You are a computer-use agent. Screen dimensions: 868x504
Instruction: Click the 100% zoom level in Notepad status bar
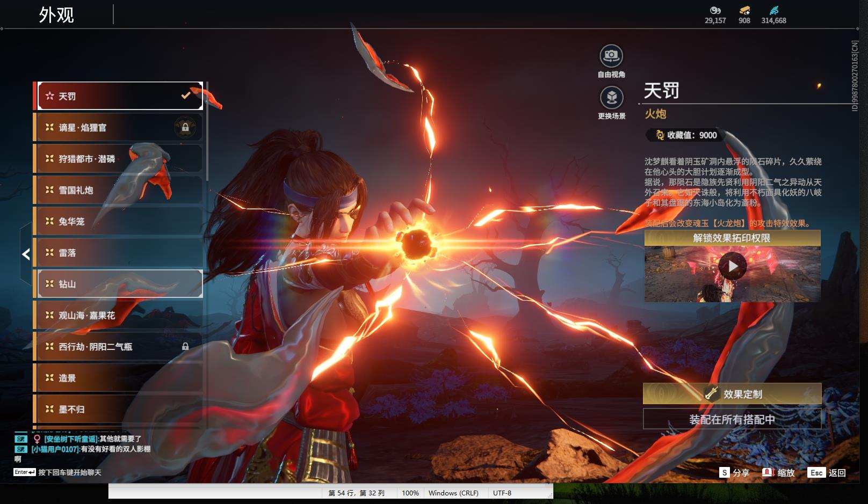pos(410,493)
